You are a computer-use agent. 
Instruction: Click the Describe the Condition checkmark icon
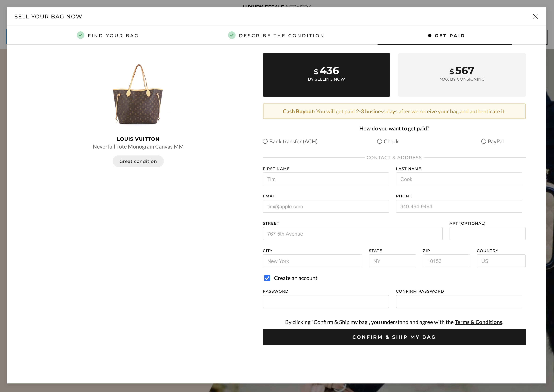click(232, 35)
